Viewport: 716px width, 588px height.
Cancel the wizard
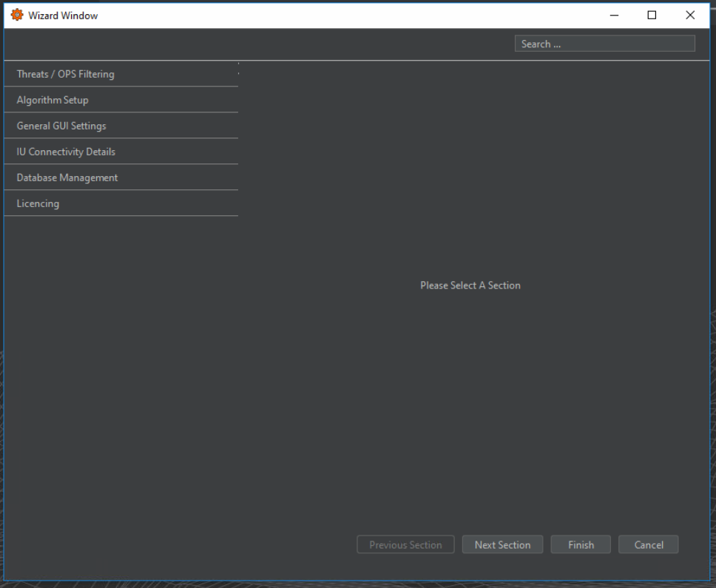649,545
